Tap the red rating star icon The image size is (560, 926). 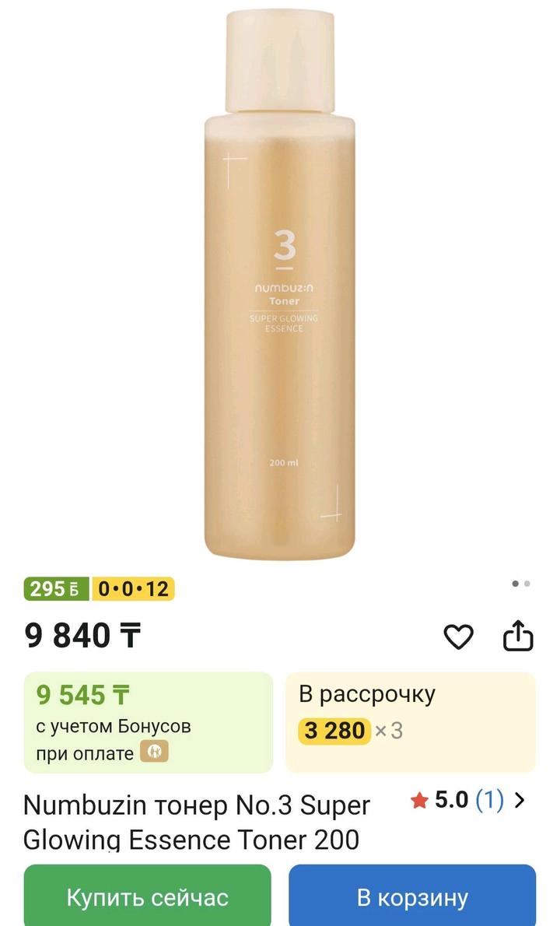(x=419, y=801)
